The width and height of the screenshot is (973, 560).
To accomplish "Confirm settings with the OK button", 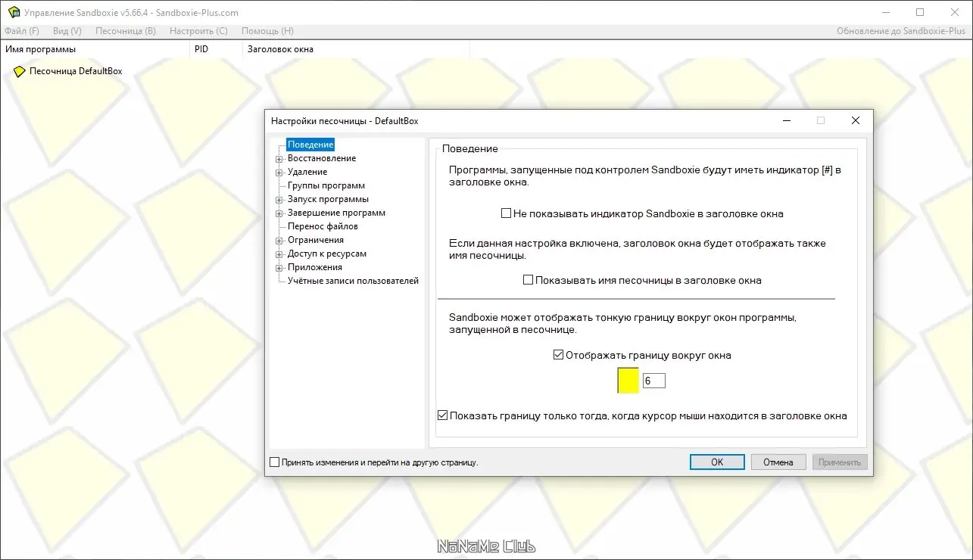I will tap(717, 462).
